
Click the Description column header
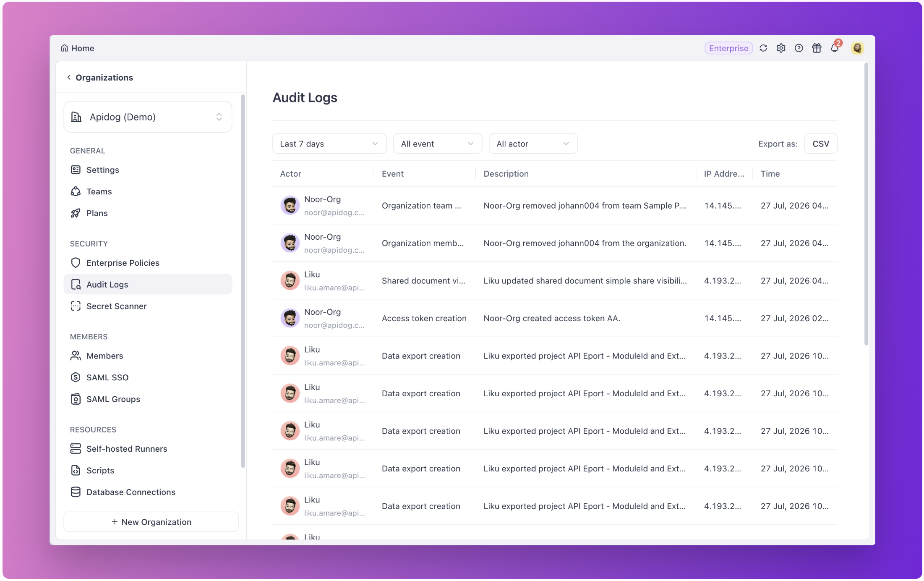coord(506,173)
